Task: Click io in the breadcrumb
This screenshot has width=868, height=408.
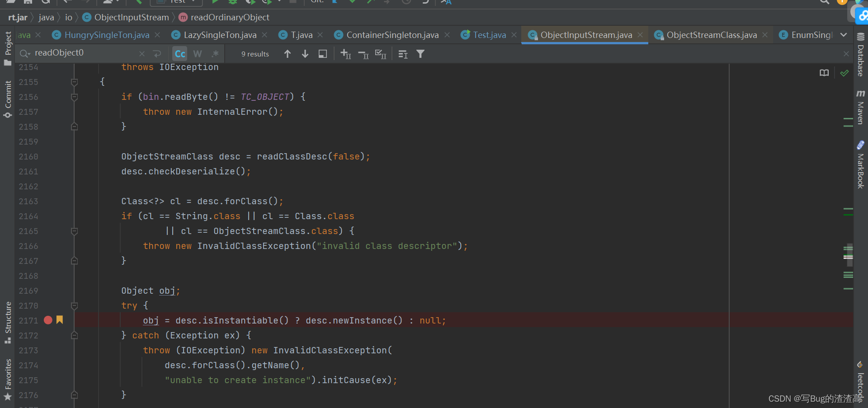Action: coord(69,17)
